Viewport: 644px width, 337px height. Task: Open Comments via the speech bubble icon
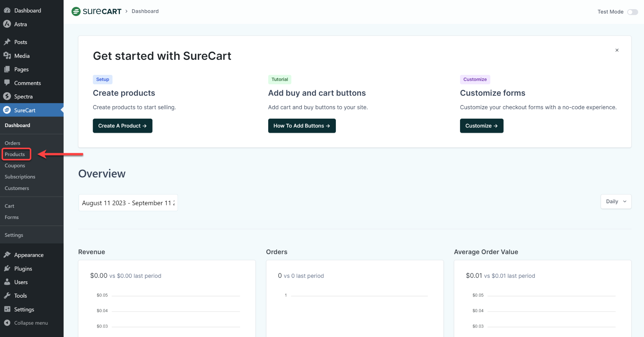[8, 83]
